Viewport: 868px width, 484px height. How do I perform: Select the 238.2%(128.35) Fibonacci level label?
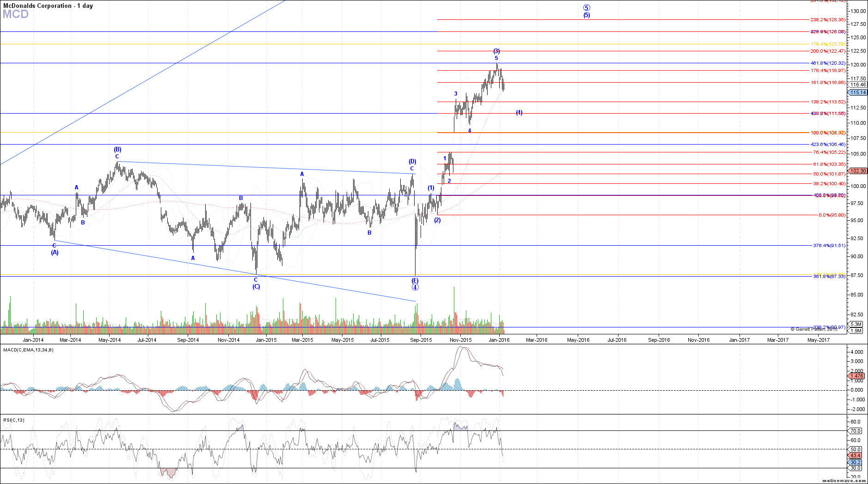tap(828, 20)
